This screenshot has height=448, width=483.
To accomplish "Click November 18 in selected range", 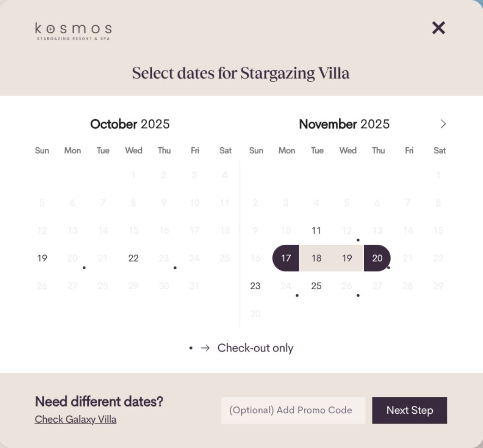I will click(316, 258).
